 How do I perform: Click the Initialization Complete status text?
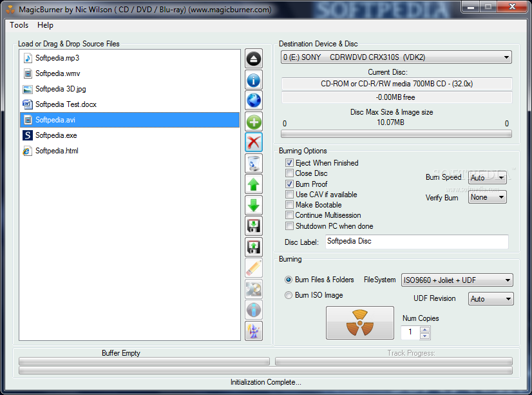(265, 382)
